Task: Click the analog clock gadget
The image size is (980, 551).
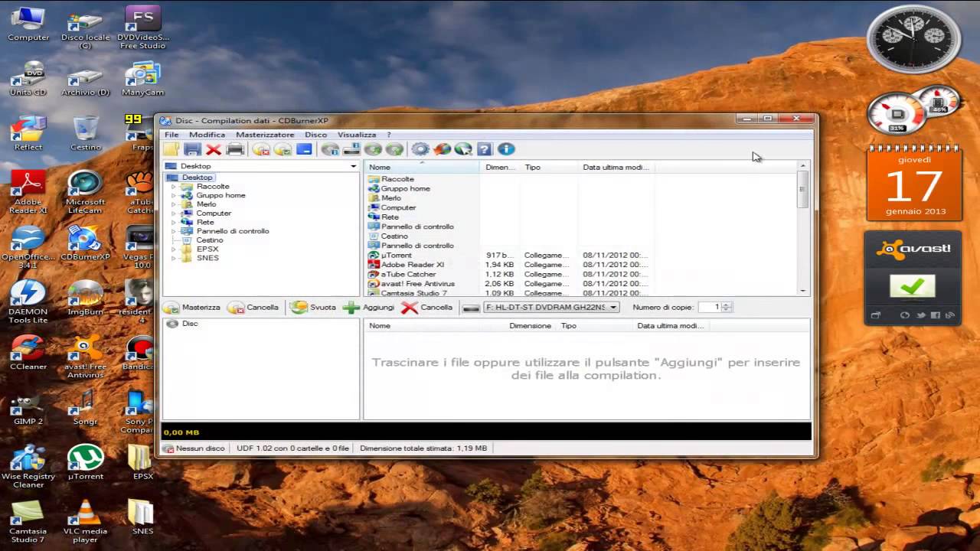Action: (x=913, y=38)
